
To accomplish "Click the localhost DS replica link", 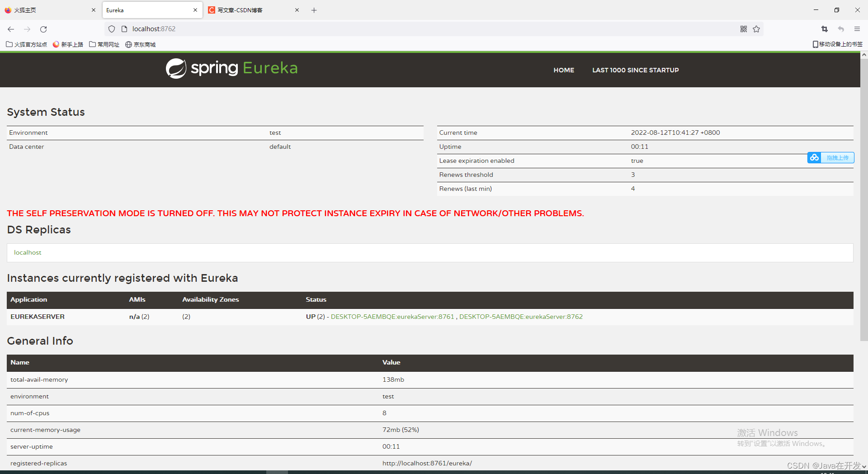I will 28,252.
